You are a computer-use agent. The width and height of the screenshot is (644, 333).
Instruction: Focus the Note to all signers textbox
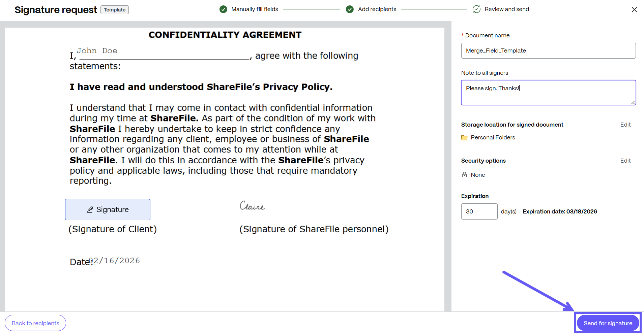click(548, 93)
